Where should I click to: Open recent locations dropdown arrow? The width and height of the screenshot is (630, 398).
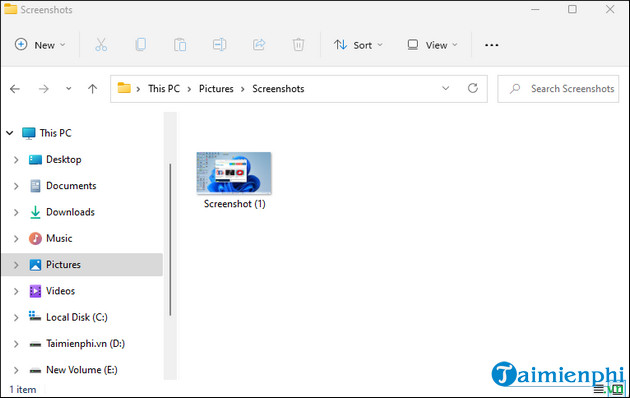69,89
